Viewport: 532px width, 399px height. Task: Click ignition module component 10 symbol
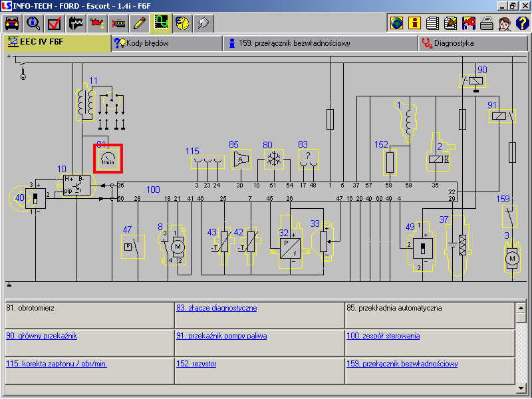[76, 185]
